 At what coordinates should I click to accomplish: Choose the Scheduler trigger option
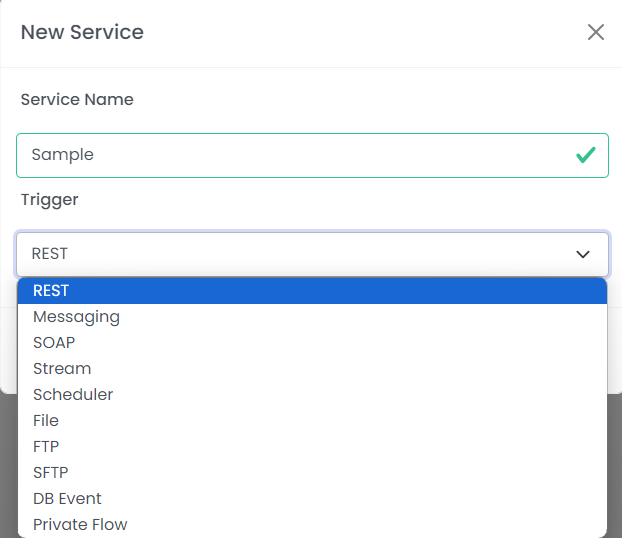312,395
